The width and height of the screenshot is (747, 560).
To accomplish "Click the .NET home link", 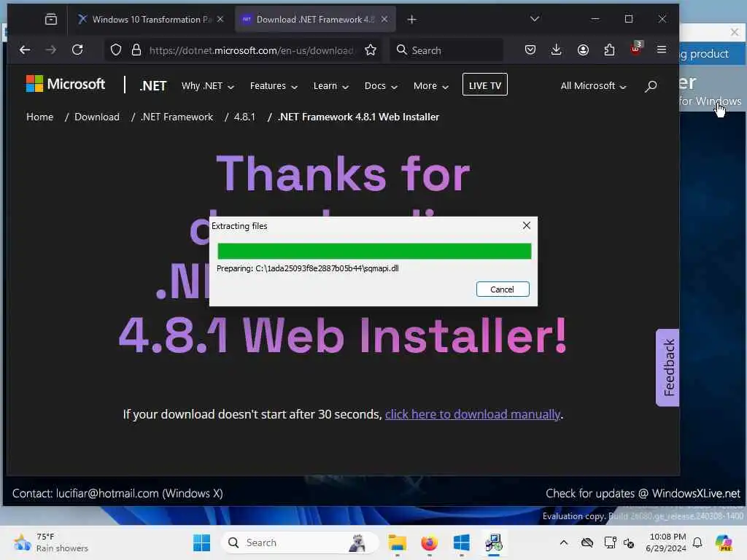I will click(x=153, y=86).
